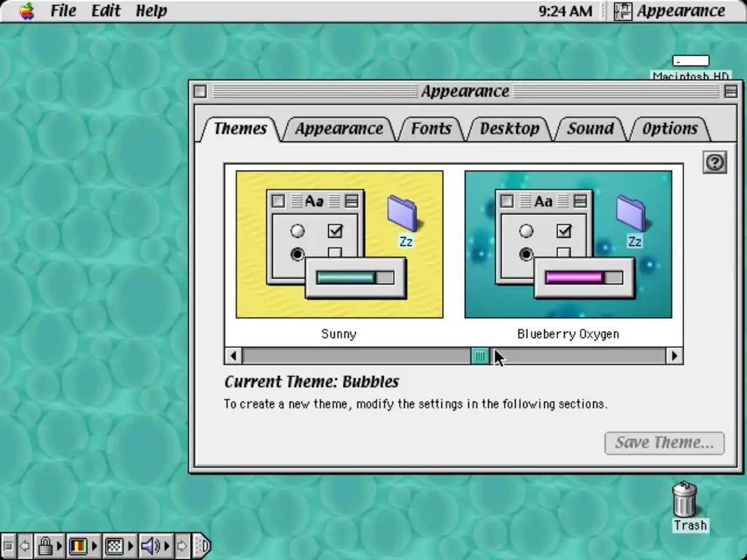
Task: Open the Edit menu
Action: click(x=106, y=10)
